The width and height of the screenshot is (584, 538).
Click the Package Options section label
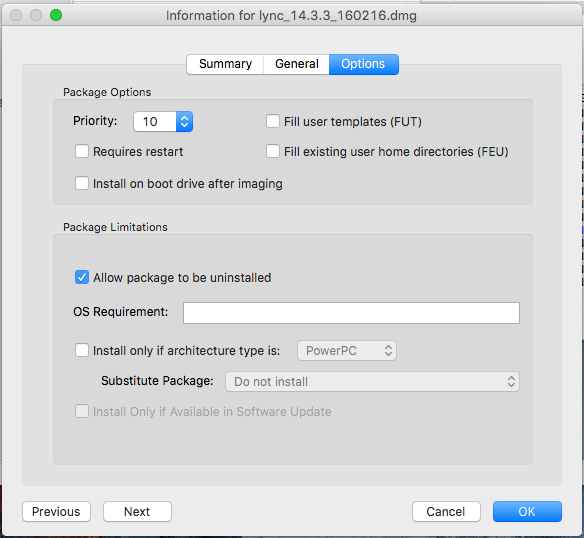click(x=107, y=92)
